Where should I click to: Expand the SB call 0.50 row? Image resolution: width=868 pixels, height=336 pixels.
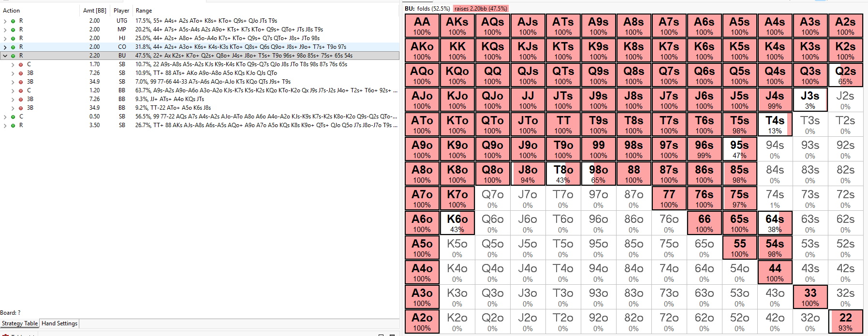click(x=5, y=117)
